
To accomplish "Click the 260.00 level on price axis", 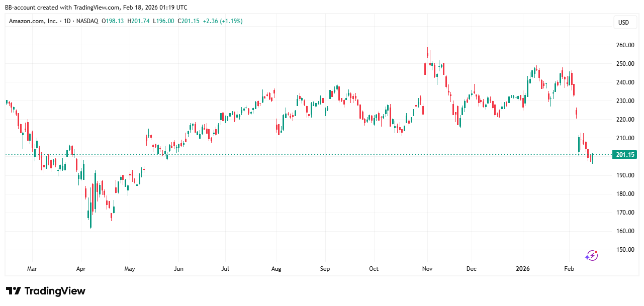I will (x=625, y=45).
